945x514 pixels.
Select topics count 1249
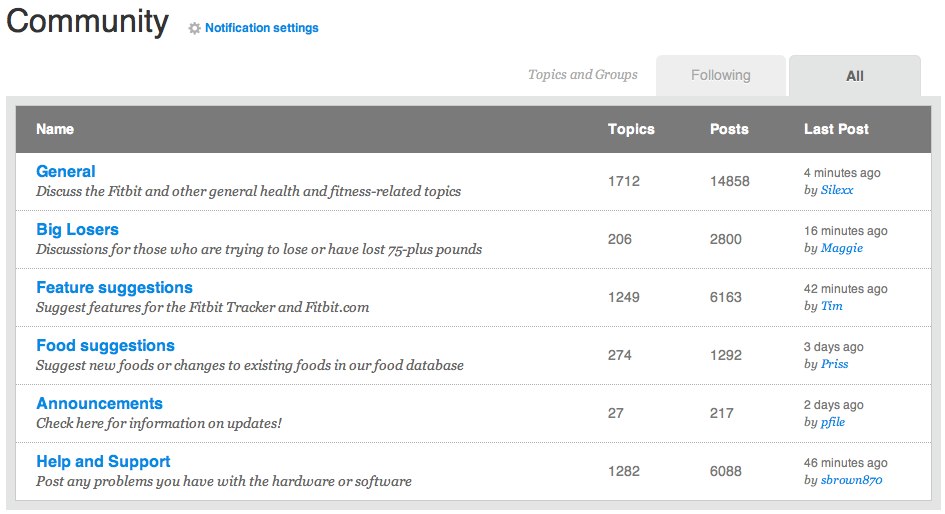click(624, 297)
